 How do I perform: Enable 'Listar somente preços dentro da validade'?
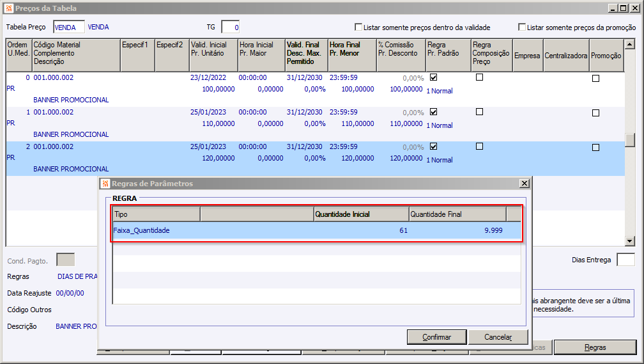click(358, 28)
